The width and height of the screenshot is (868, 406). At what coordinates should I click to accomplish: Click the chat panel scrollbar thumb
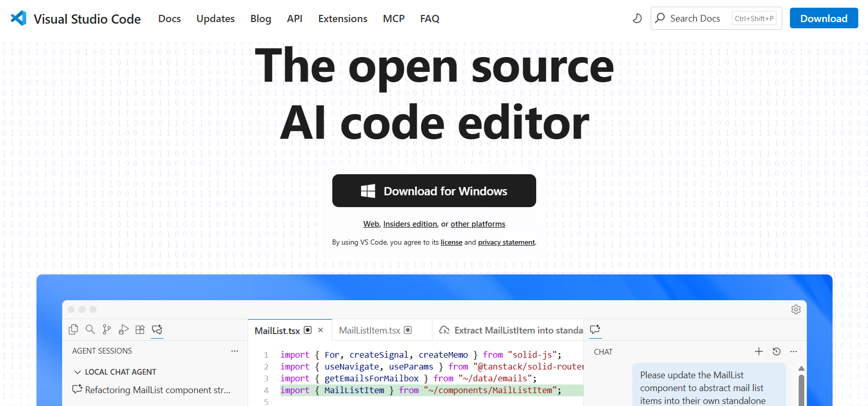[x=801, y=390]
